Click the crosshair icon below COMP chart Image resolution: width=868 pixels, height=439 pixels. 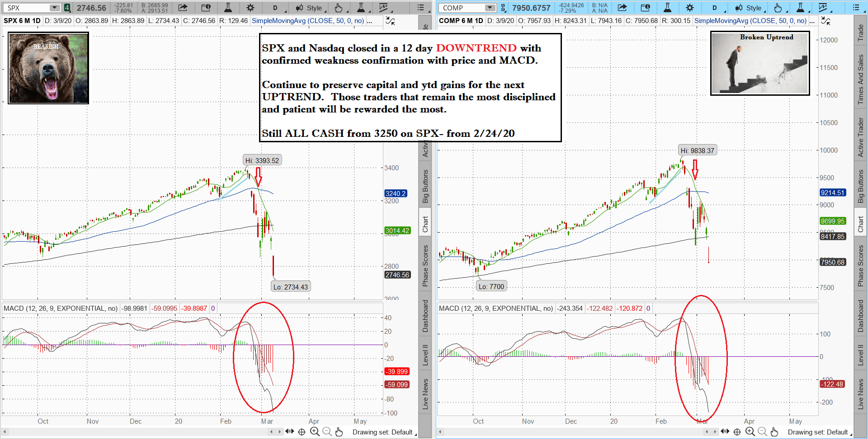(x=737, y=432)
